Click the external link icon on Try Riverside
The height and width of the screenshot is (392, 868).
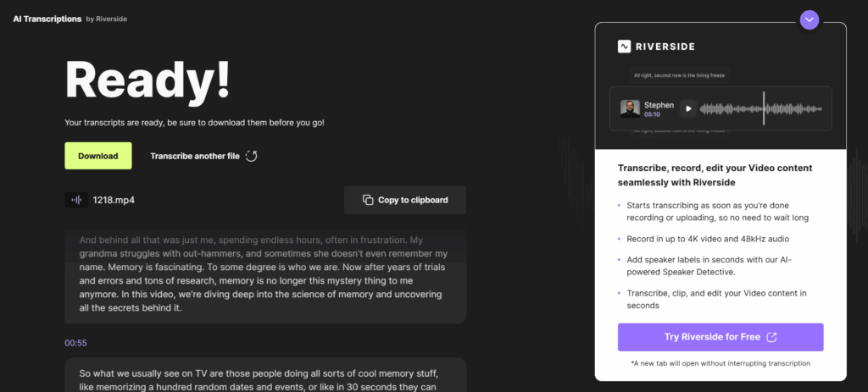tap(771, 337)
